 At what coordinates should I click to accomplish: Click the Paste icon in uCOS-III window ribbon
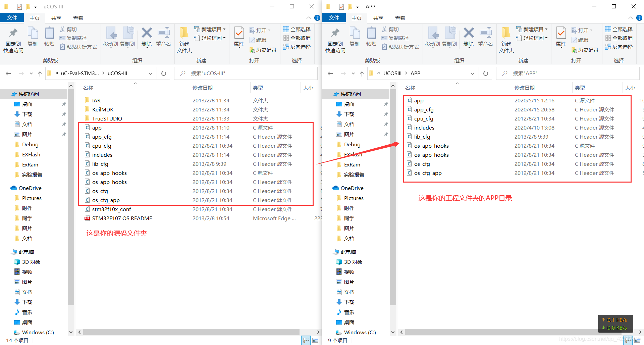[x=49, y=37]
